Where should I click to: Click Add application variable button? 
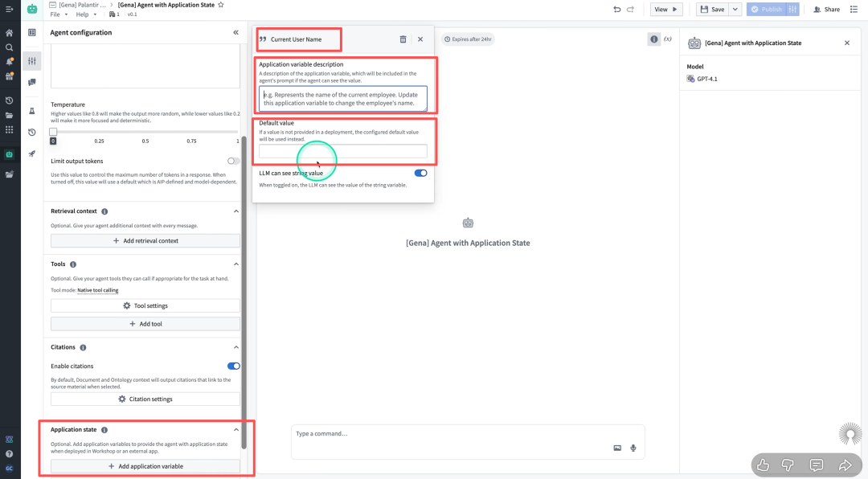pyautogui.click(x=145, y=466)
